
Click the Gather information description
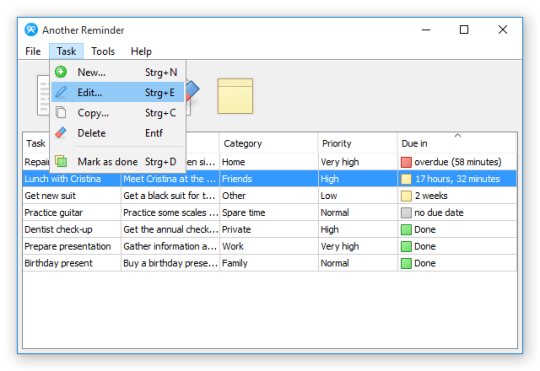(x=170, y=246)
